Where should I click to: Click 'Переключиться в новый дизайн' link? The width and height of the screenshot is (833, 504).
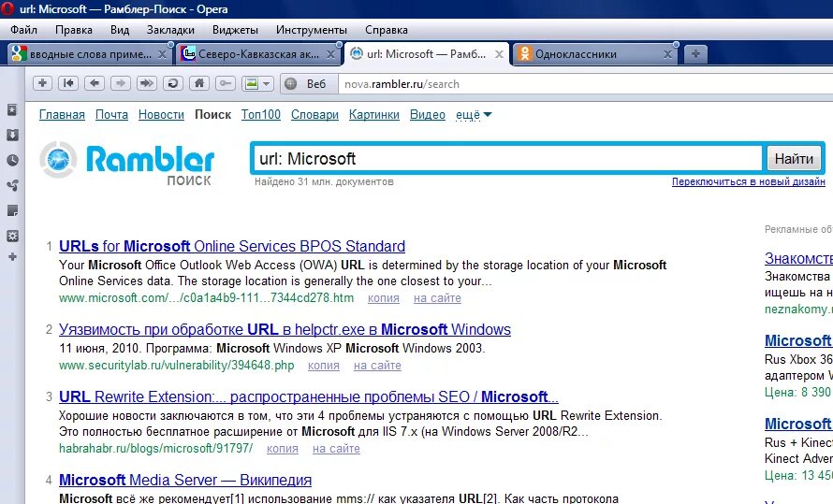point(749,181)
